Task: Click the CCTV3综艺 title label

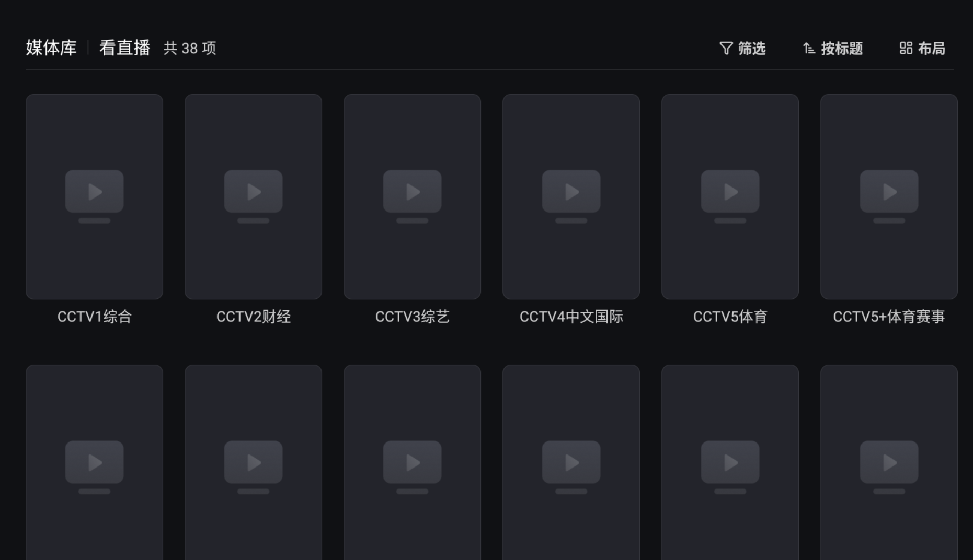Action: pos(412,317)
